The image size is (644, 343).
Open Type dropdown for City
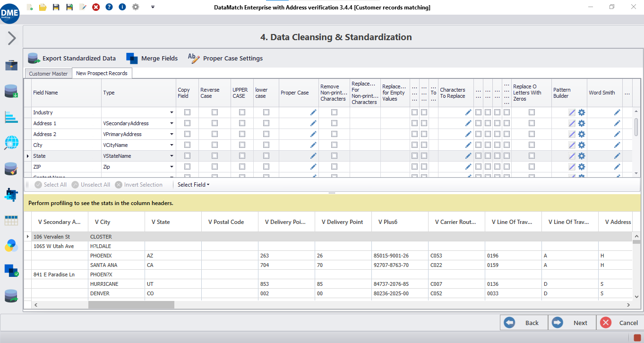click(172, 145)
